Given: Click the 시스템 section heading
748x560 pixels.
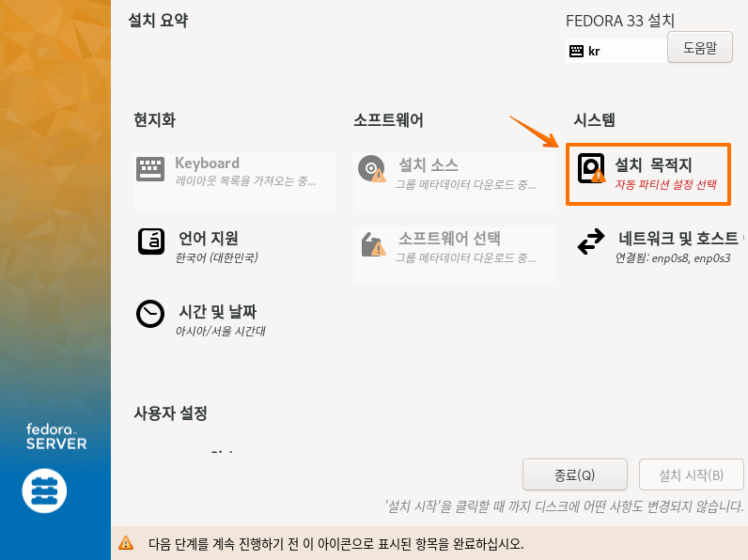Looking at the screenshot, I should click(x=594, y=119).
